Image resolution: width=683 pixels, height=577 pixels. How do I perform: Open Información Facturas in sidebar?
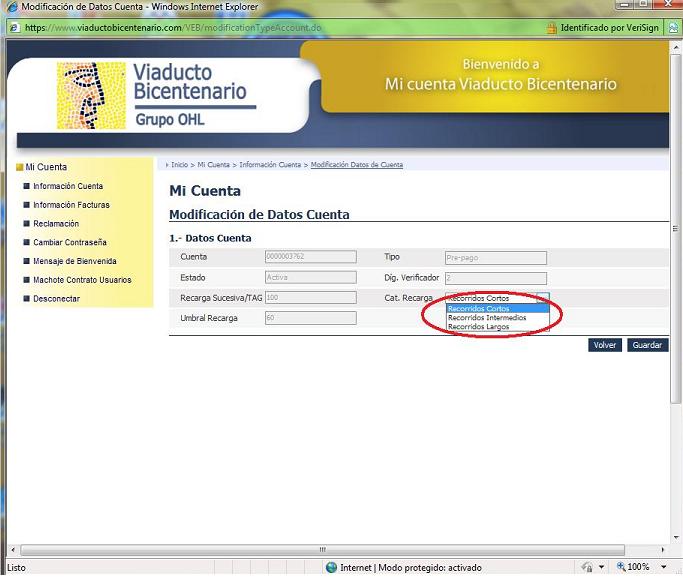[71, 205]
